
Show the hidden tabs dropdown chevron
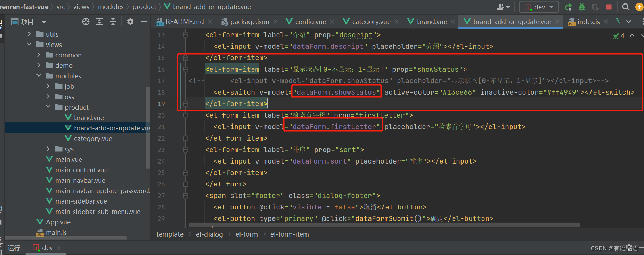(629, 22)
